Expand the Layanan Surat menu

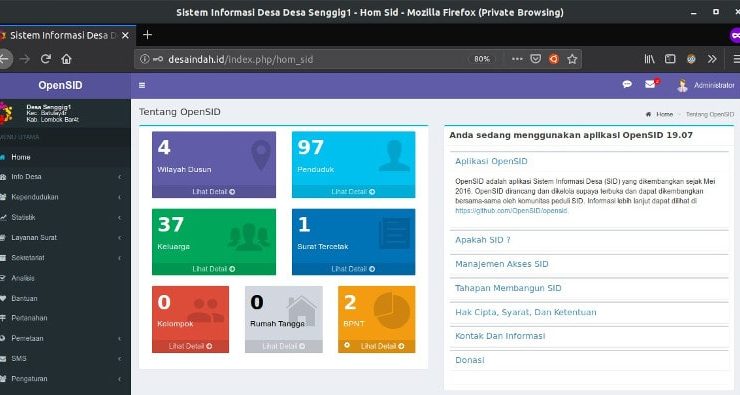(65, 237)
